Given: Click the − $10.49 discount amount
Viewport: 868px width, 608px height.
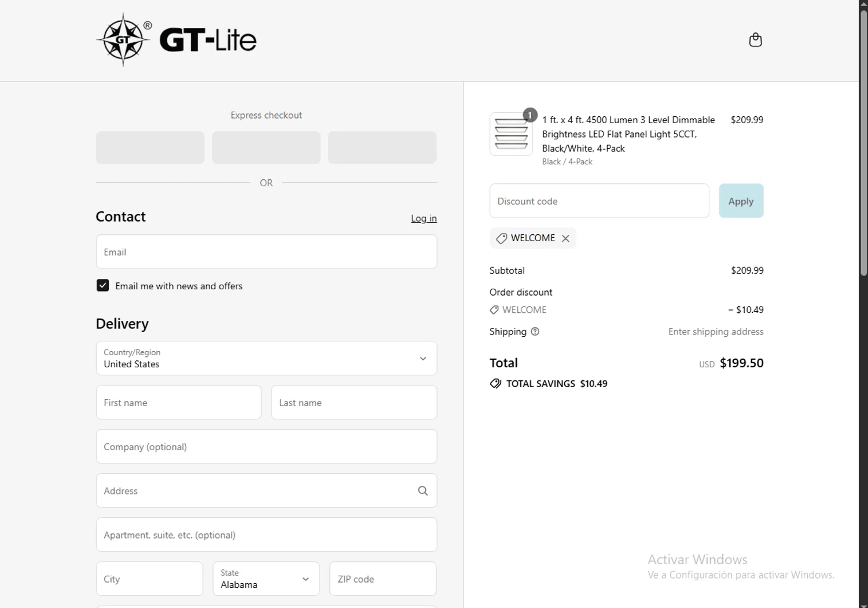Looking at the screenshot, I should coord(746,310).
